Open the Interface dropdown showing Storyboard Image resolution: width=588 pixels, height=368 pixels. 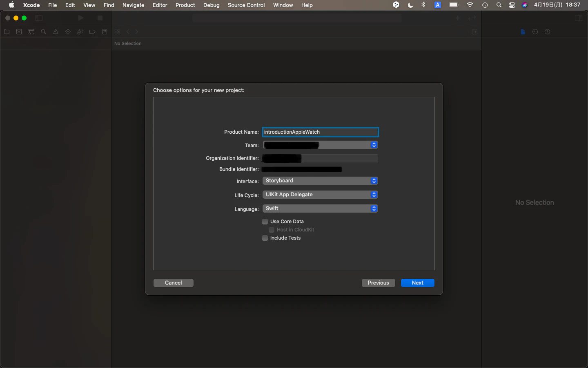pos(321,181)
